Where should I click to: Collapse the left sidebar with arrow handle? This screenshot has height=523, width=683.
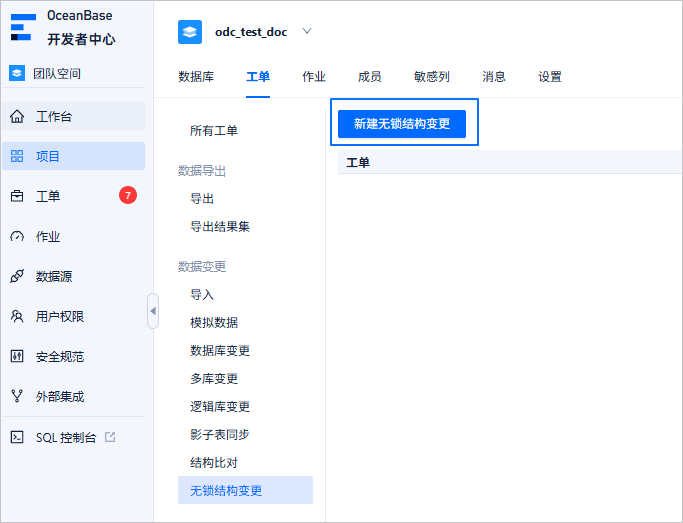click(153, 311)
